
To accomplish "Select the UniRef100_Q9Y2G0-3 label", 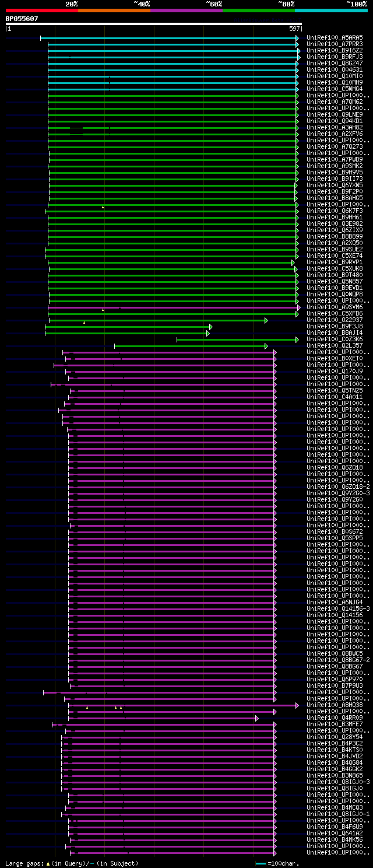I will click(338, 493).
